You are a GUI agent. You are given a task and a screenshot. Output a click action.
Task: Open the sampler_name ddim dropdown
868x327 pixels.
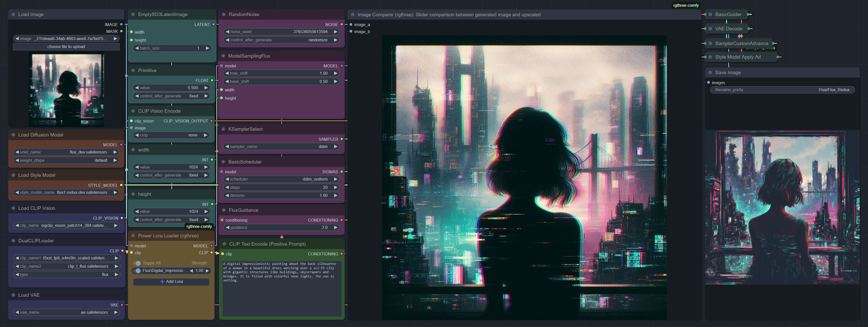[281, 146]
